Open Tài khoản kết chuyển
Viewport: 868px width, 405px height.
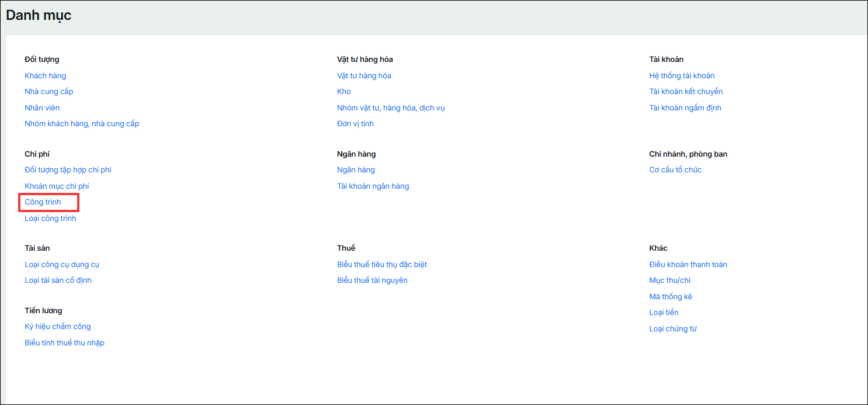(686, 92)
